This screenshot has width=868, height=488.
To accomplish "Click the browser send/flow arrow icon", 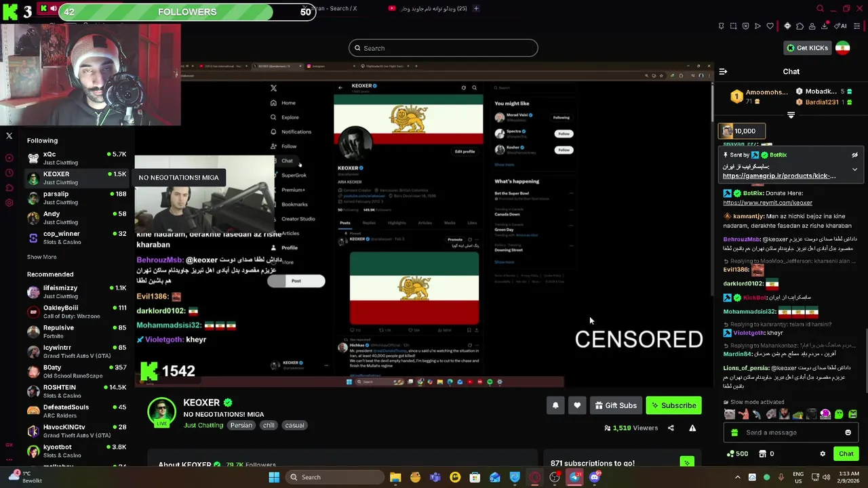I will point(757,26).
